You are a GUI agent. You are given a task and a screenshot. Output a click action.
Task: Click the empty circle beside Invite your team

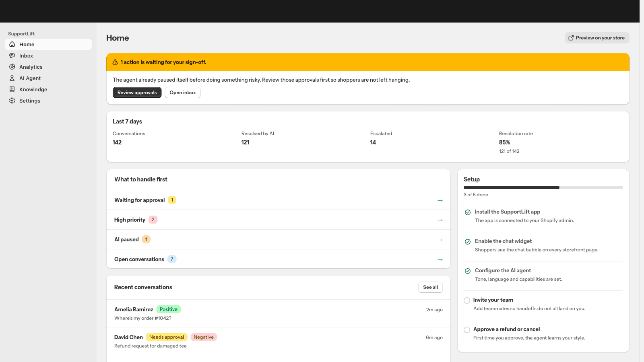[x=467, y=300]
